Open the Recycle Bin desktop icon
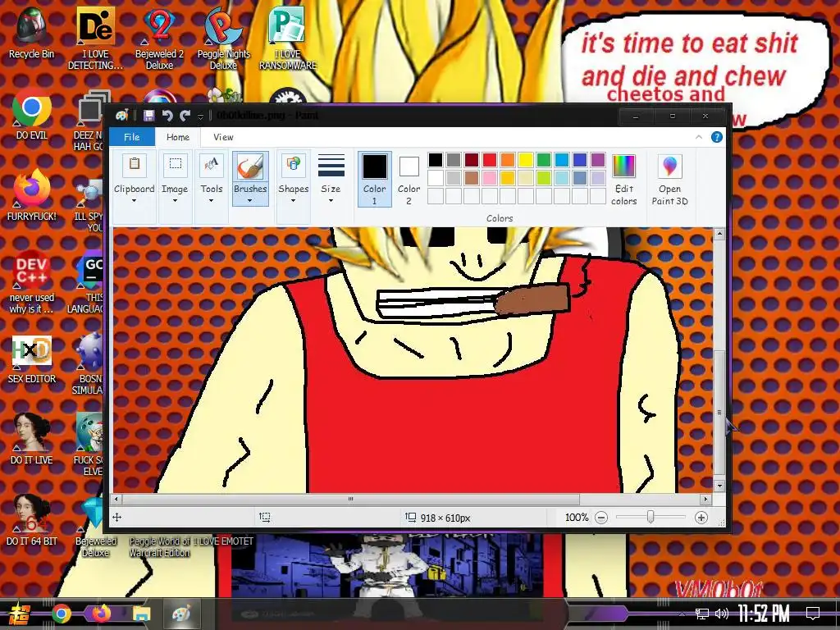Image resolution: width=840 pixels, height=630 pixels. coord(32,33)
